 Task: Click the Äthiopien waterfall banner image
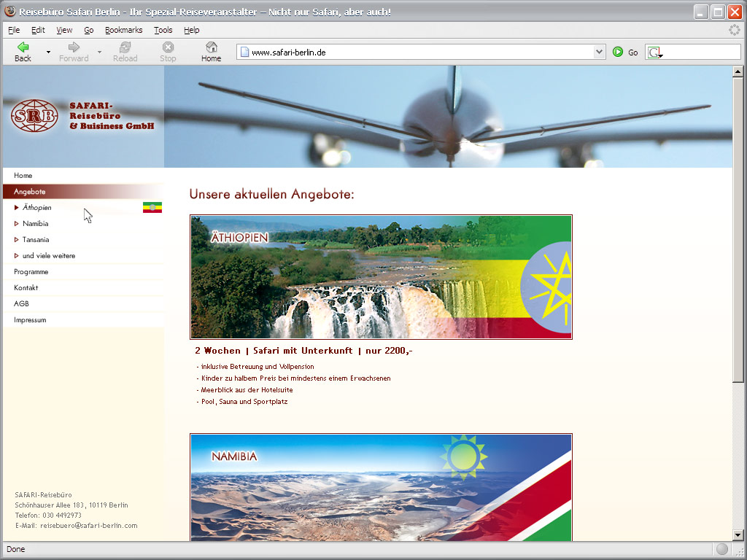[381, 277]
